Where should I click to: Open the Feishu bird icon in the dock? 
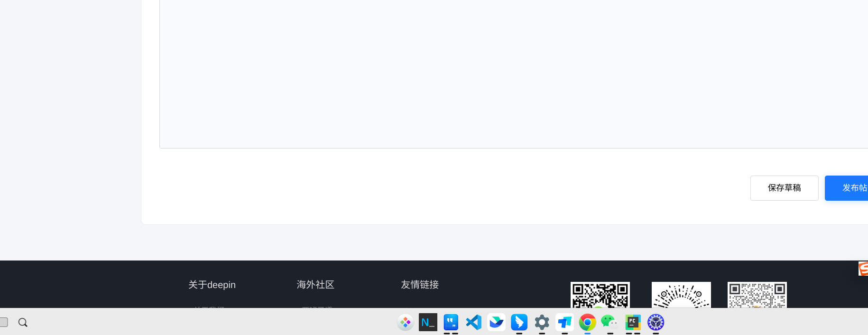pos(496,323)
